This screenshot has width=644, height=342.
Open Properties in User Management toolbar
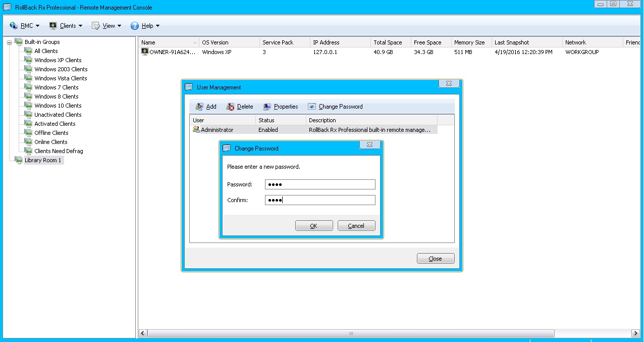coord(281,107)
